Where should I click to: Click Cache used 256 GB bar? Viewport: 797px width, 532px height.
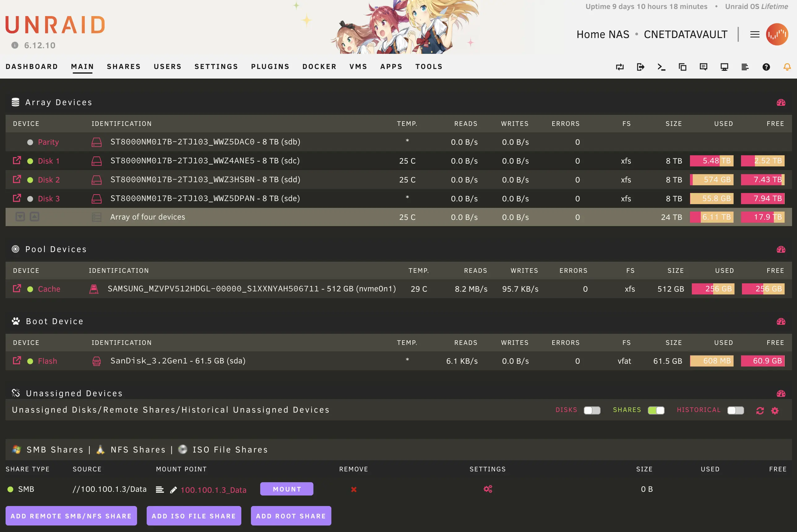click(x=713, y=289)
